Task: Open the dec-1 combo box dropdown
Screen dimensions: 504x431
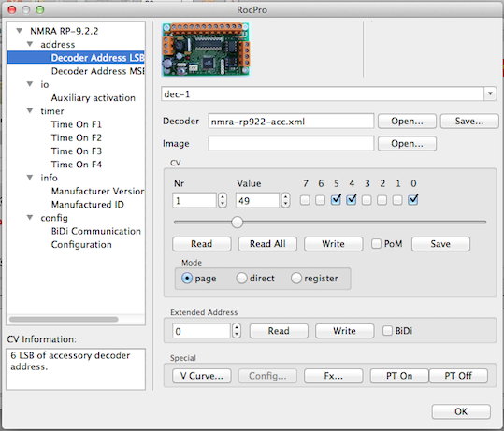Action: [490, 93]
